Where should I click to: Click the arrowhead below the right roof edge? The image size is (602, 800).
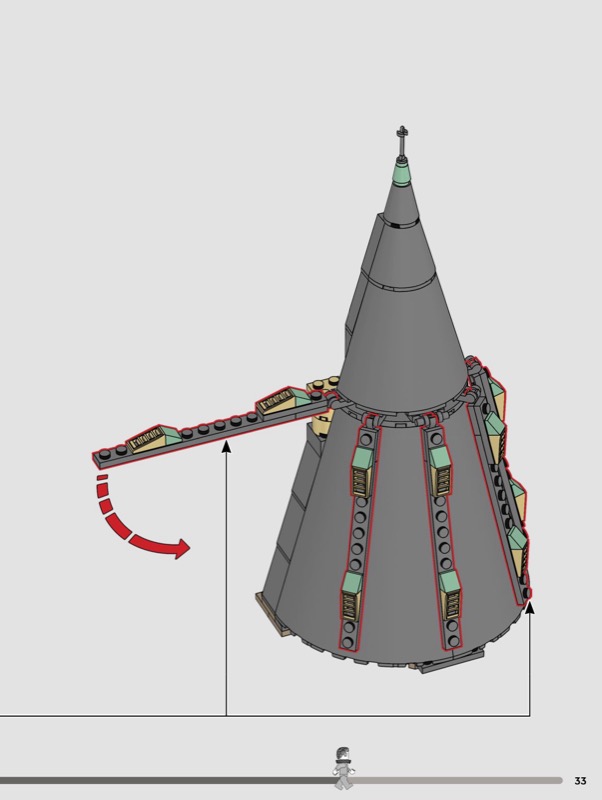pos(530,607)
